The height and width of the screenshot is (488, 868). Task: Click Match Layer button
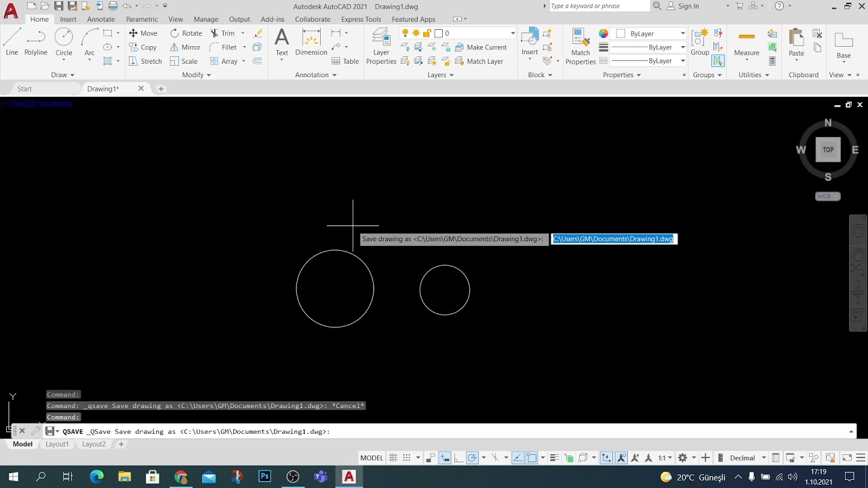[x=479, y=61]
